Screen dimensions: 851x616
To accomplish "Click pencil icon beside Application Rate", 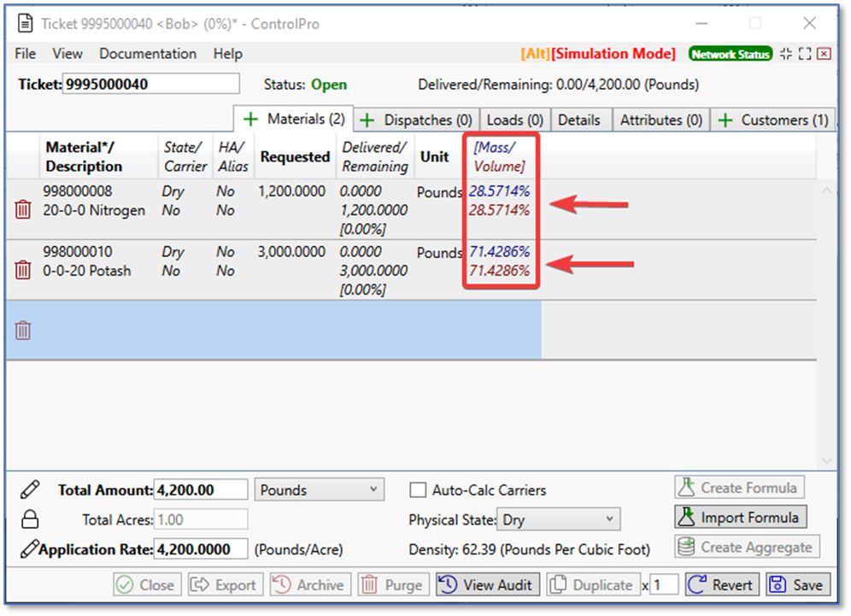I will tap(30, 549).
